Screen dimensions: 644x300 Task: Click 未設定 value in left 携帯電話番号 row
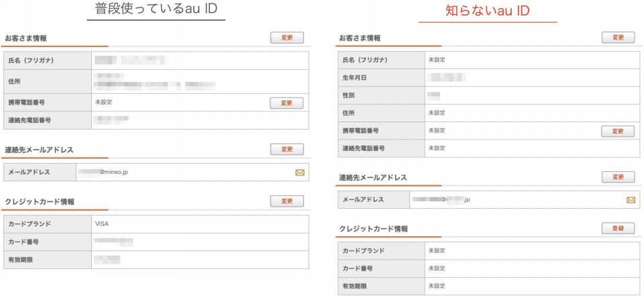(x=103, y=102)
